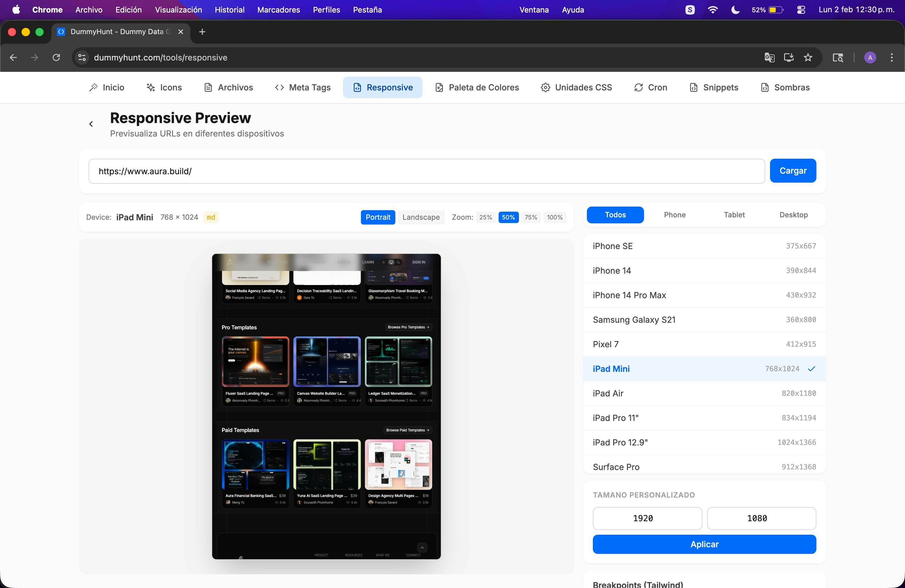Open the Sombras generator

click(785, 87)
